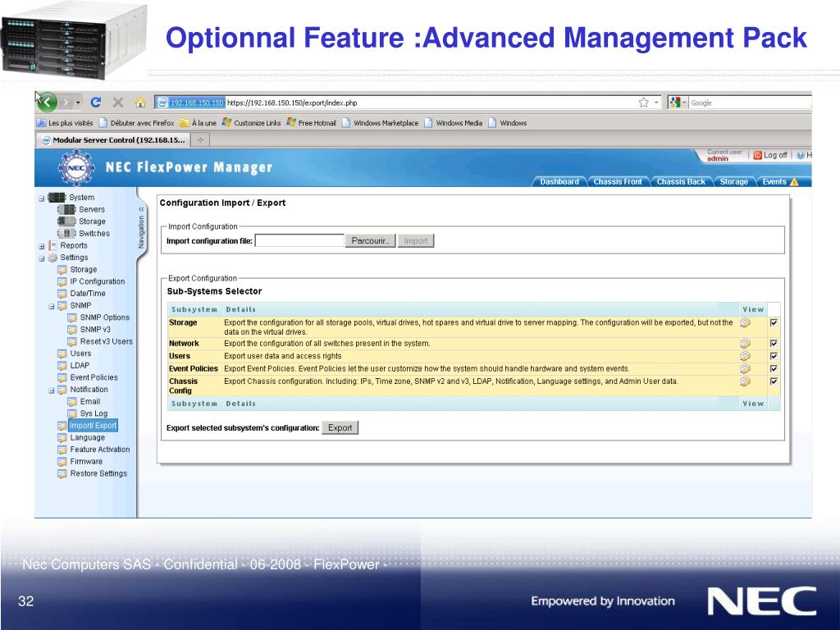This screenshot has width=840, height=630.
Task: View Users subsystem configuration icon
Action: pyautogui.click(x=745, y=356)
